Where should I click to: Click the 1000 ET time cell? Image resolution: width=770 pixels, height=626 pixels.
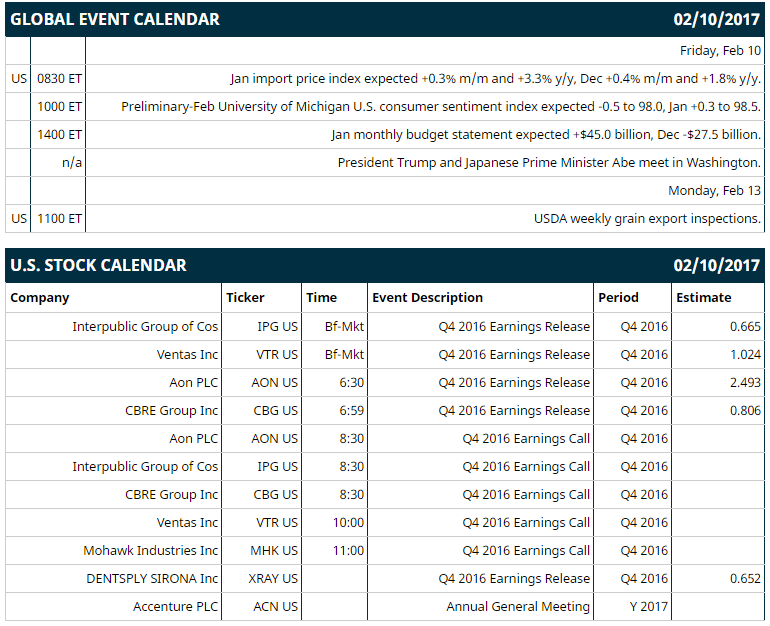point(59,107)
